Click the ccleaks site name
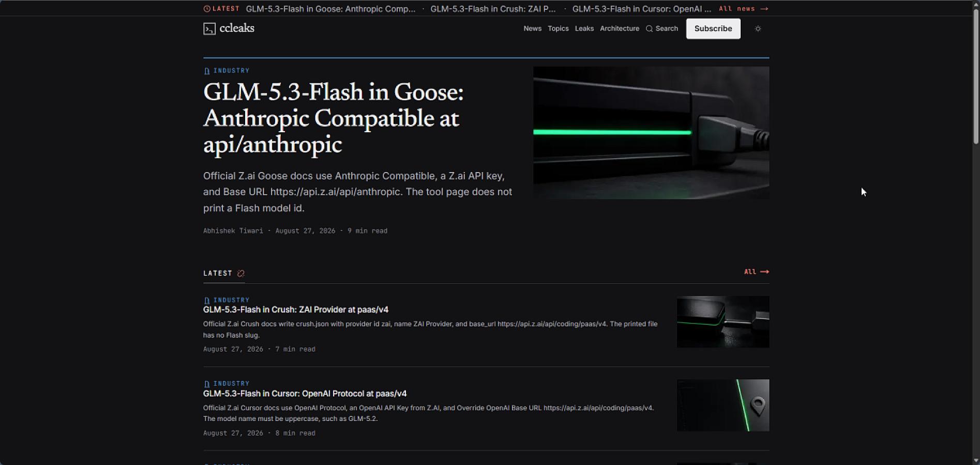This screenshot has height=465, width=980. [237, 28]
